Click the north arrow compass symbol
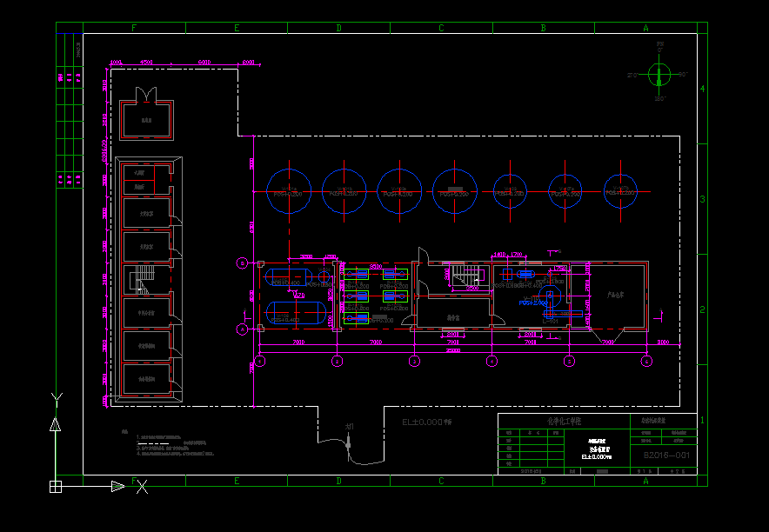The image size is (769, 532). pyautogui.click(x=659, y=76)
